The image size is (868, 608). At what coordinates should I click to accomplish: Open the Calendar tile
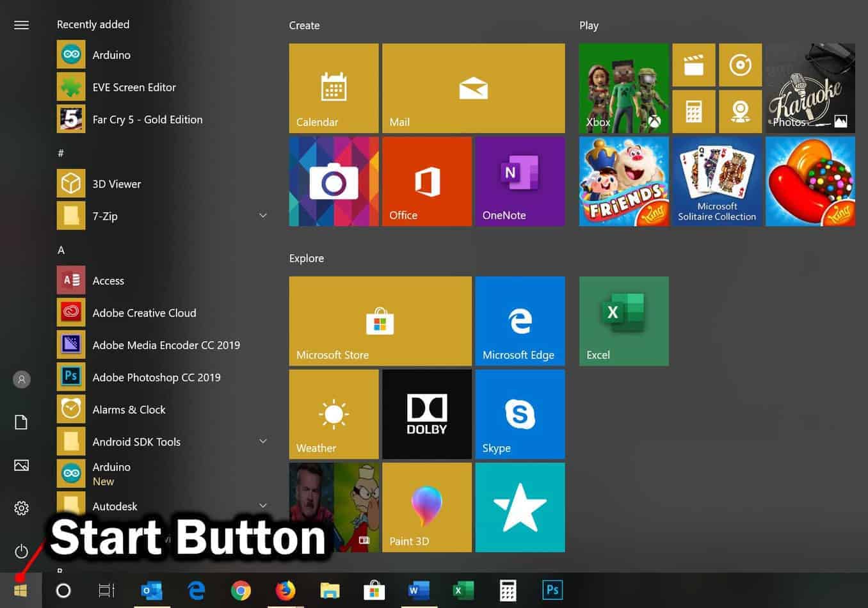click(x=334, y=88)
